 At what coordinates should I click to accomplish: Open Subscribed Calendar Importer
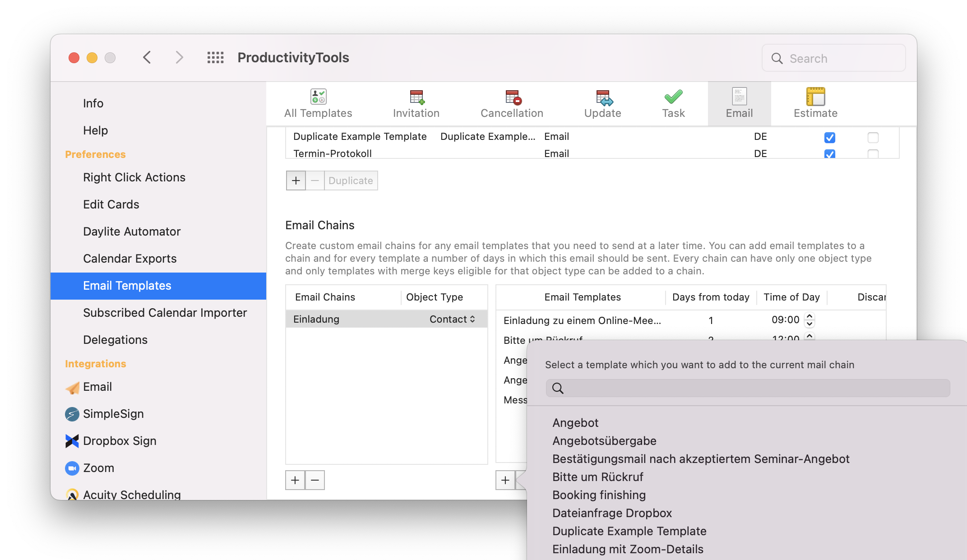click(165, 313)
